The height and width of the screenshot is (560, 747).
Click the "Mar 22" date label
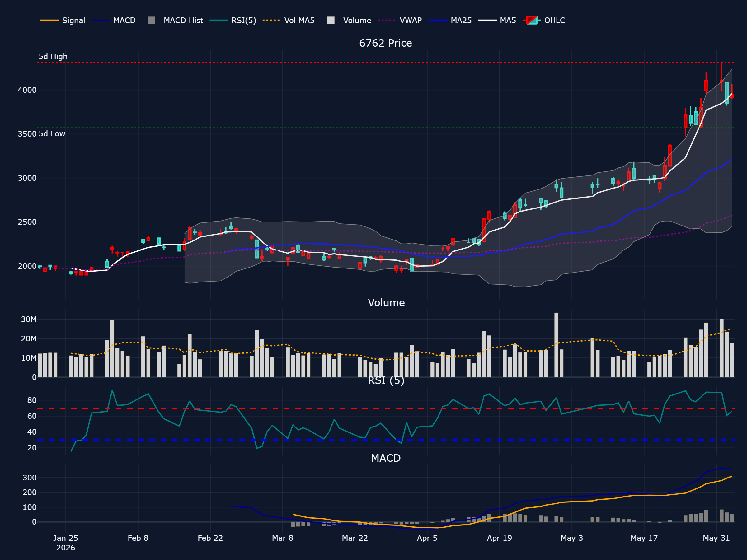pyautogui.click(x=355, y=538)
